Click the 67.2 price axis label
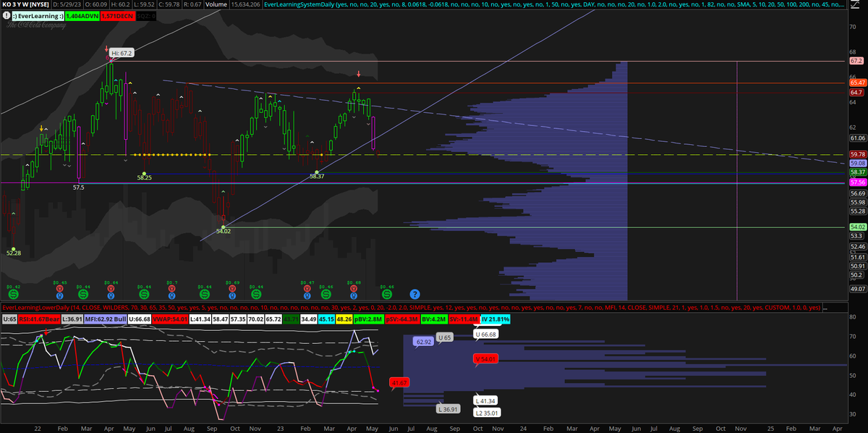This screenshot has height=433, width=868. point(857,62)
